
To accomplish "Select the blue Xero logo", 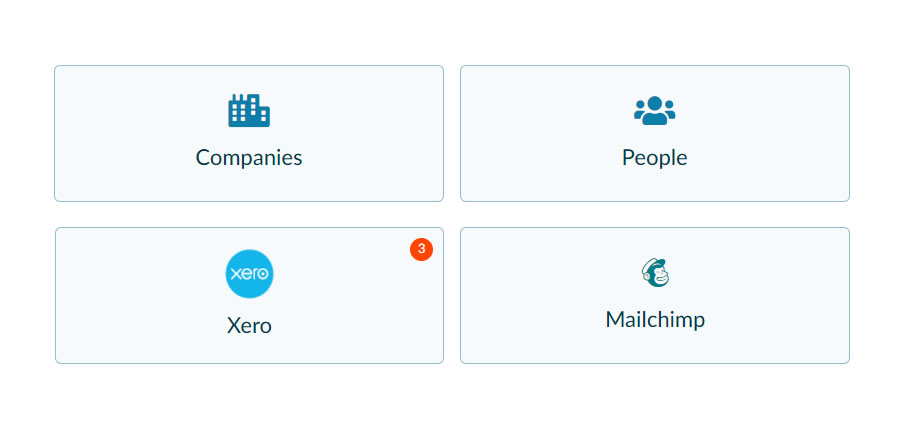I will (249, 273).
